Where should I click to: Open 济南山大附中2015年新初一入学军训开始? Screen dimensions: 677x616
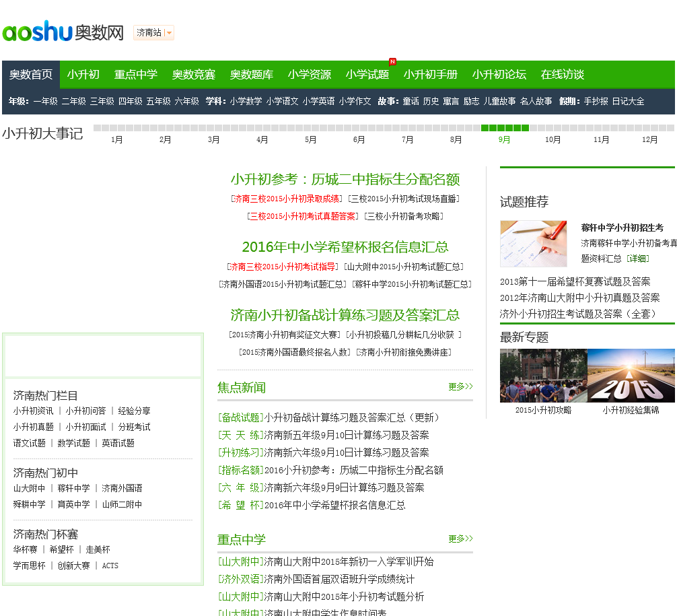349,561
